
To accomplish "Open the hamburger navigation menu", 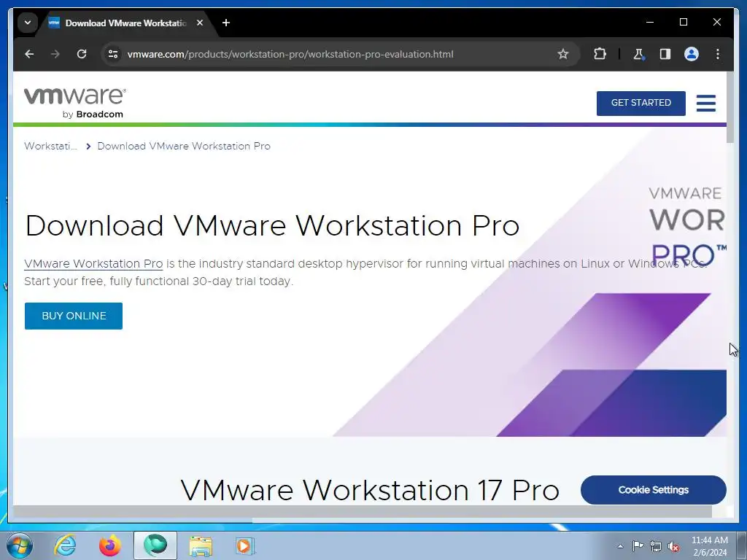I will click(x=705, y=103).
